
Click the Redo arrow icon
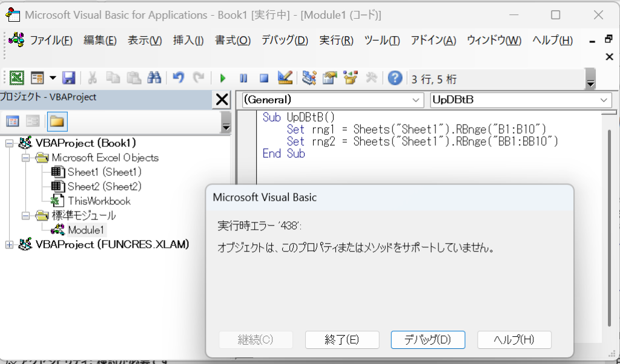(199, 78)
